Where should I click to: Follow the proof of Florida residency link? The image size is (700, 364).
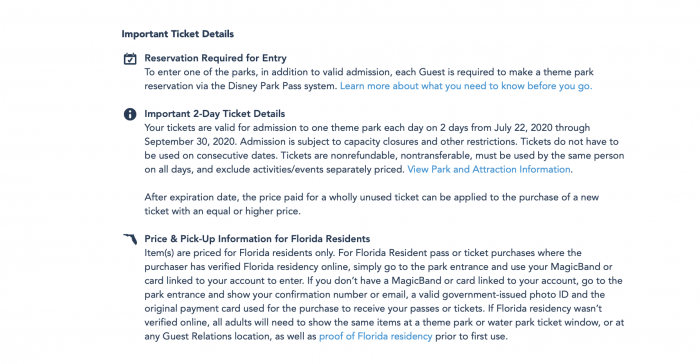(375, 336)
